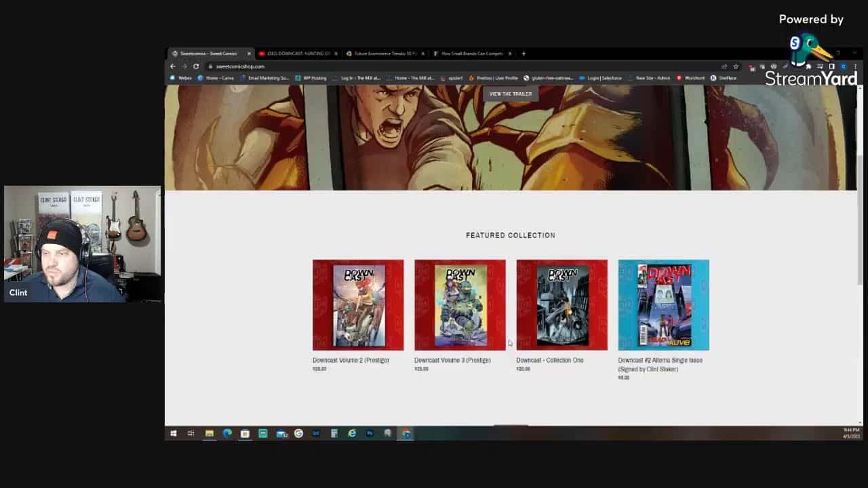The height and width of the screenshot is (488, 868).
Task: Click the page's vertical scrollbar
Action: click(860, 203)
